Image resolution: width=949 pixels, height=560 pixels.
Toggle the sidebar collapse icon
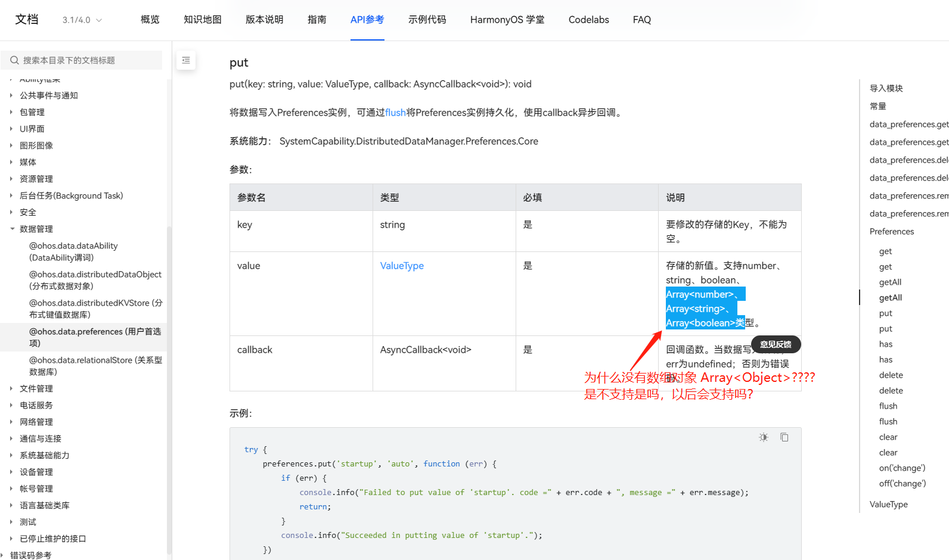186,60
